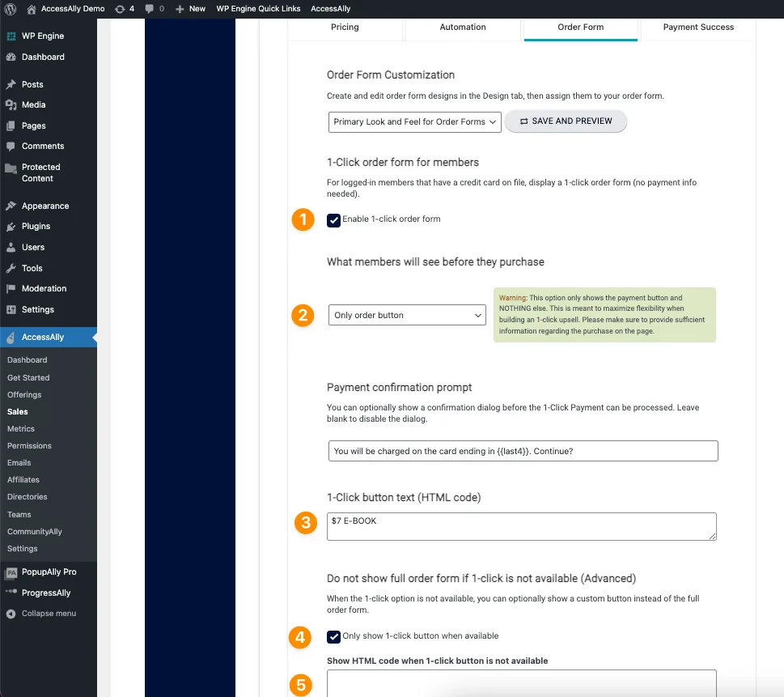Select the Appearance paintbrush icon

pyautogui.click(x=11, y=206)
